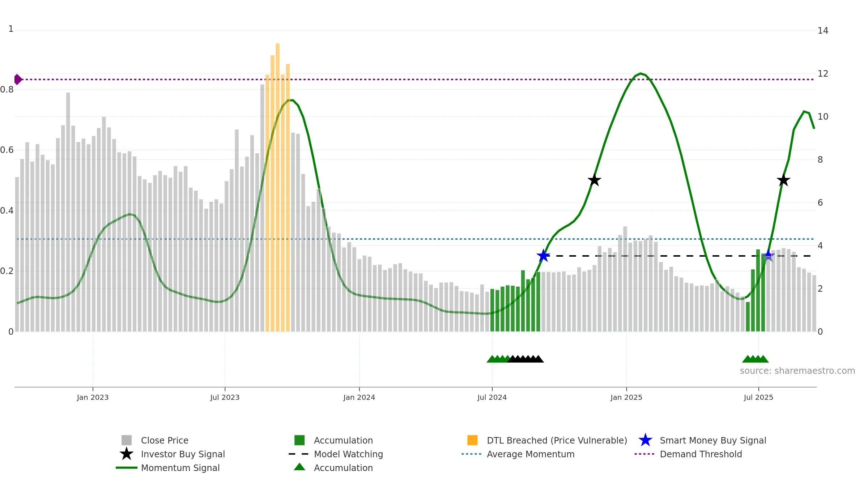Toggle the Model Watching legend entry
The height and width of the screenshot is (488, 868).
point(336,454)
